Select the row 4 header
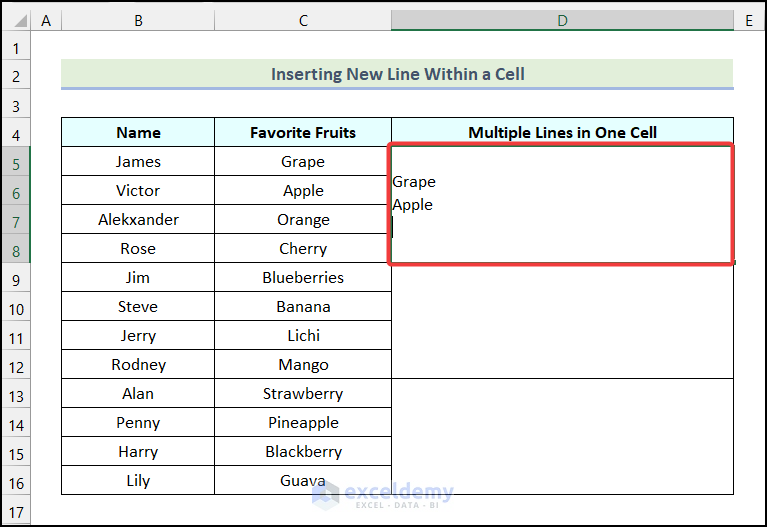The height and width of the screenshot is (527, 767). (16, 133)
